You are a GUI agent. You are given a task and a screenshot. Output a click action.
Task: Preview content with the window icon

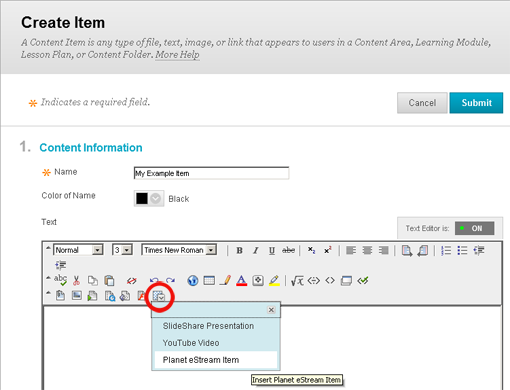346,281
